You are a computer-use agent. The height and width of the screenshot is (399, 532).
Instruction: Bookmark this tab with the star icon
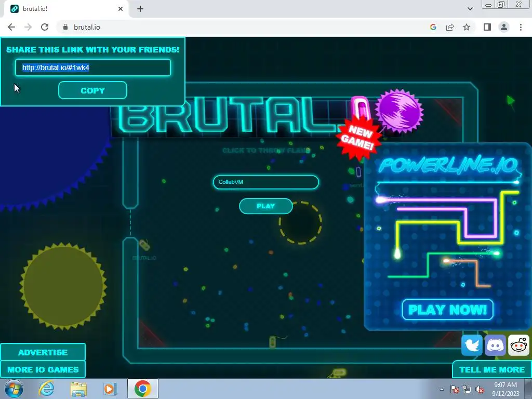tap(467, 27)
